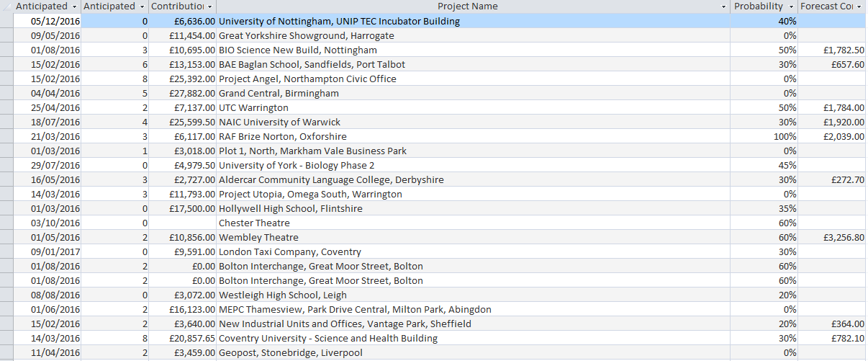Select the contribution cell £27,882.00
Screen dimensions: 868x361
tap(184, 93)
